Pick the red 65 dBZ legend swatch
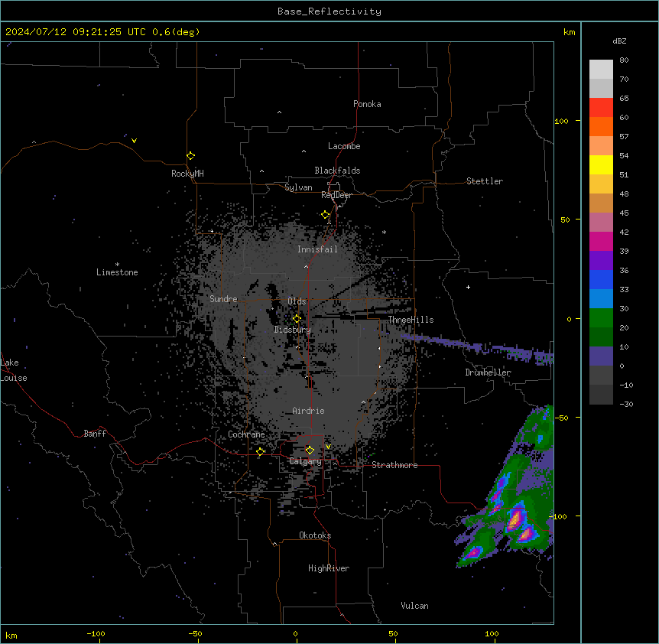Viewport: 659px width, 644px height. [601, 108]
